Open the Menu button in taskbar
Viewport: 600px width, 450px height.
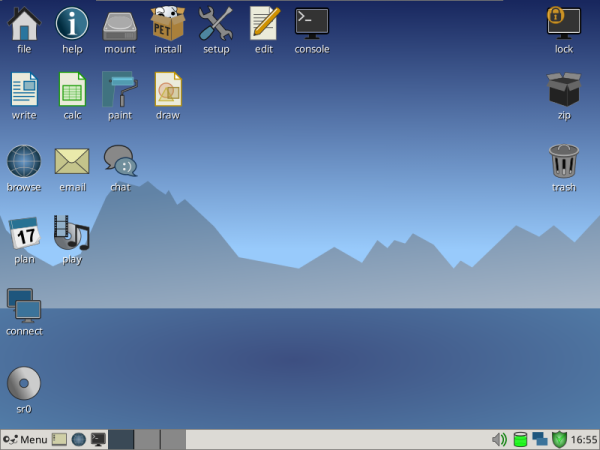(25, 439)
